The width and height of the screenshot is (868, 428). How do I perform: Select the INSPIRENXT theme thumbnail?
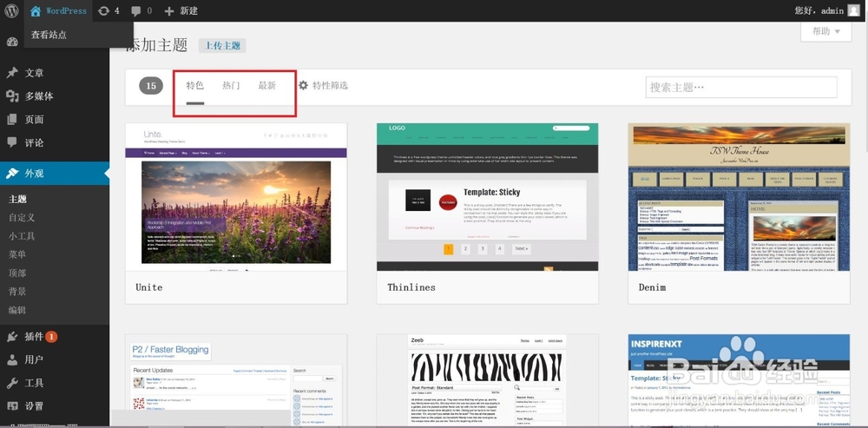point(739,380)
